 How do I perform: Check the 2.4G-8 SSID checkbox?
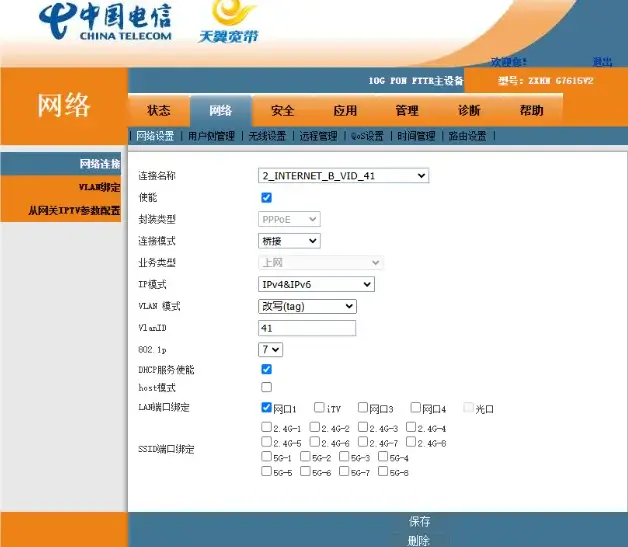point(411,442)
